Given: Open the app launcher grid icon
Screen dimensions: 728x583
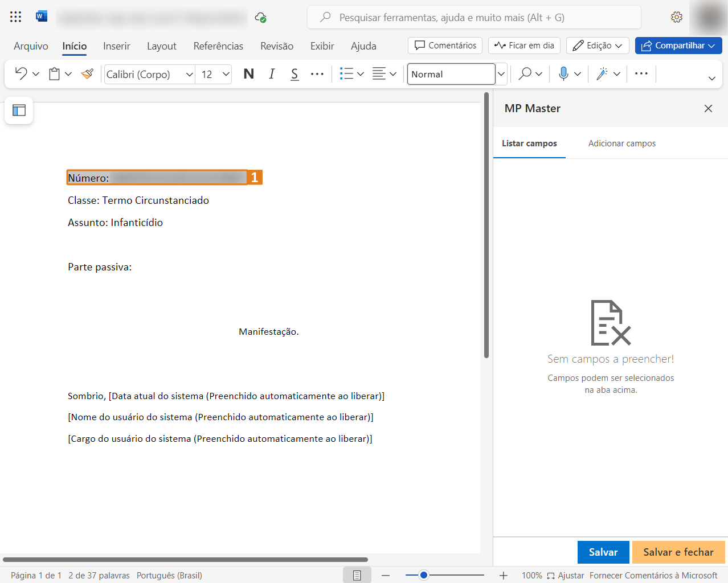Looking at the screenshot, I should point(15,17).
